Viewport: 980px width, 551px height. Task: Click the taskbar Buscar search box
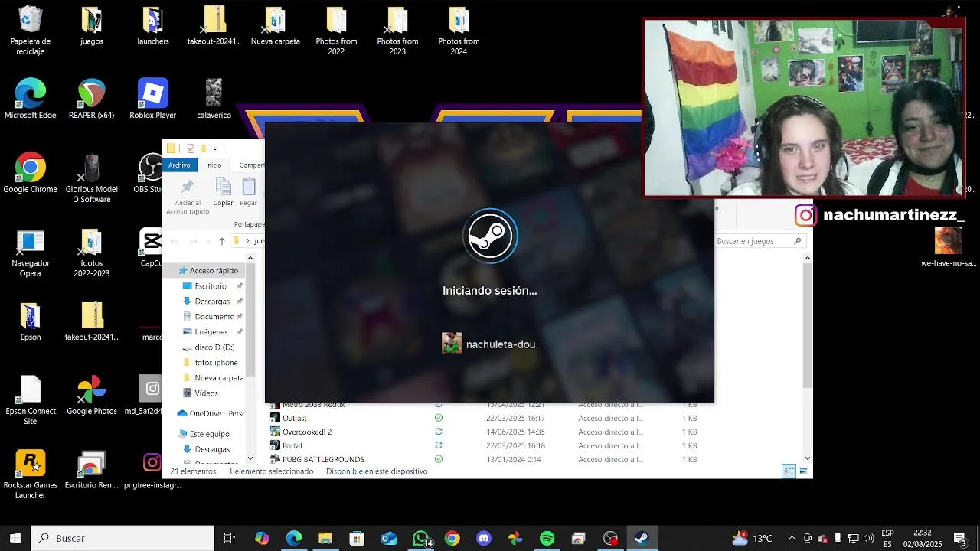pos(122,538)
